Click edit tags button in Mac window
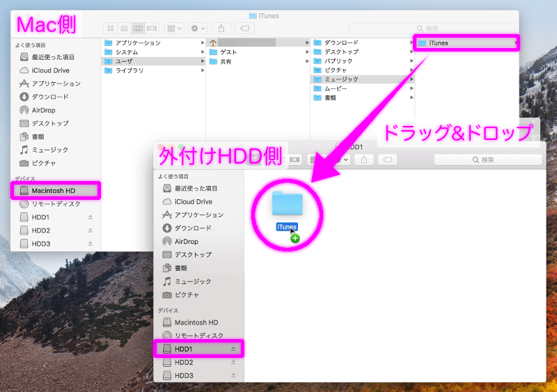557x392 pixels. point(245,28)
